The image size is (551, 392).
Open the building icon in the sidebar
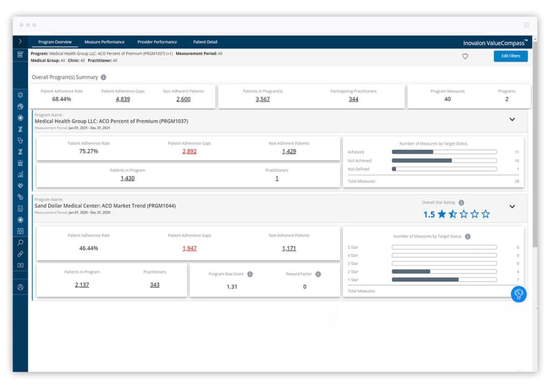click(20, 163)
